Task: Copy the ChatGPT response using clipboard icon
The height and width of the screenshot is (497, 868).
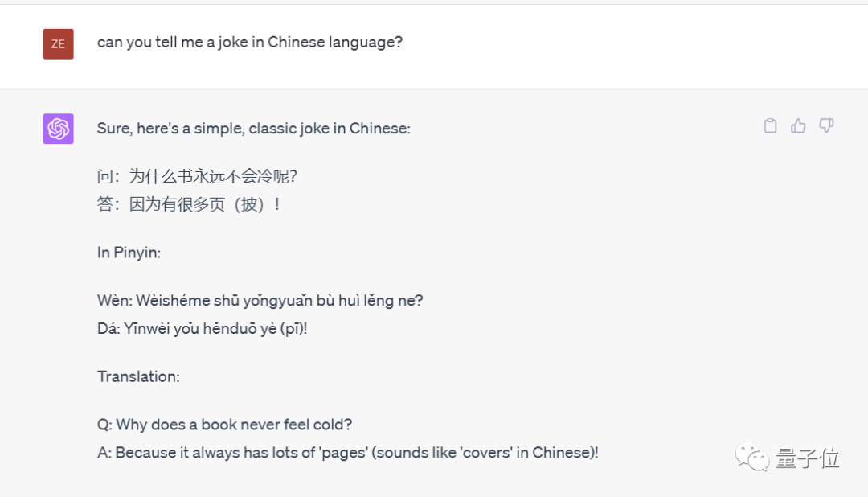Action: point(770,125)
